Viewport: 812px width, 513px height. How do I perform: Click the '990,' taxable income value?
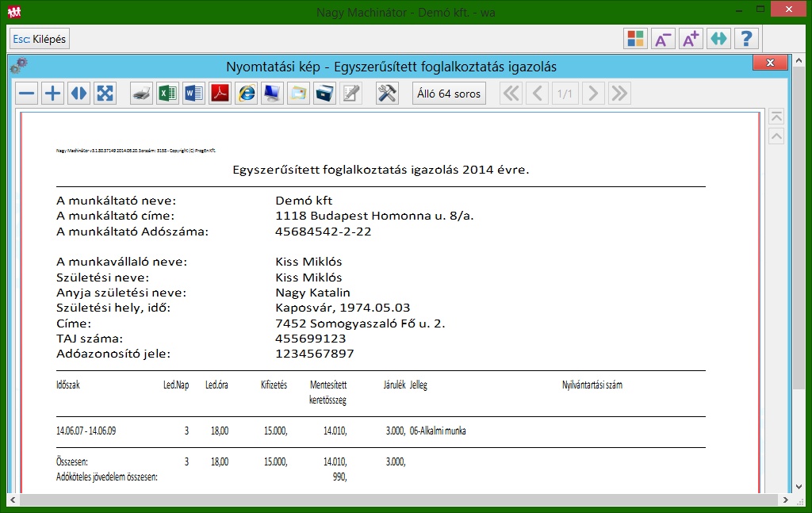point(339,477)
